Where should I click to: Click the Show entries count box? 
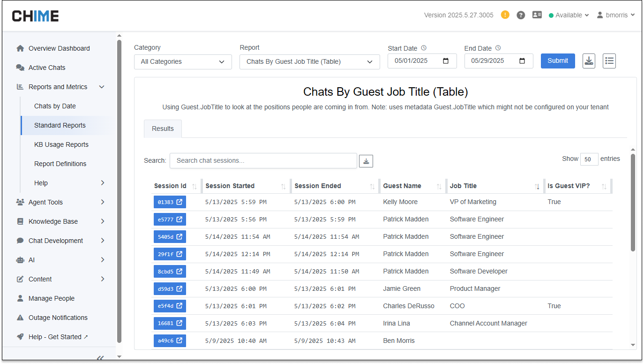tap(589, 159)
